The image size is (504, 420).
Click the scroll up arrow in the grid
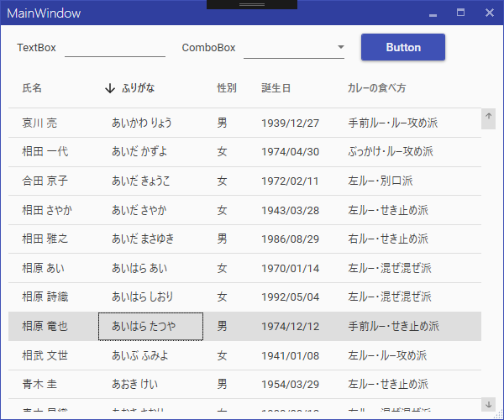tap(489, 117)
